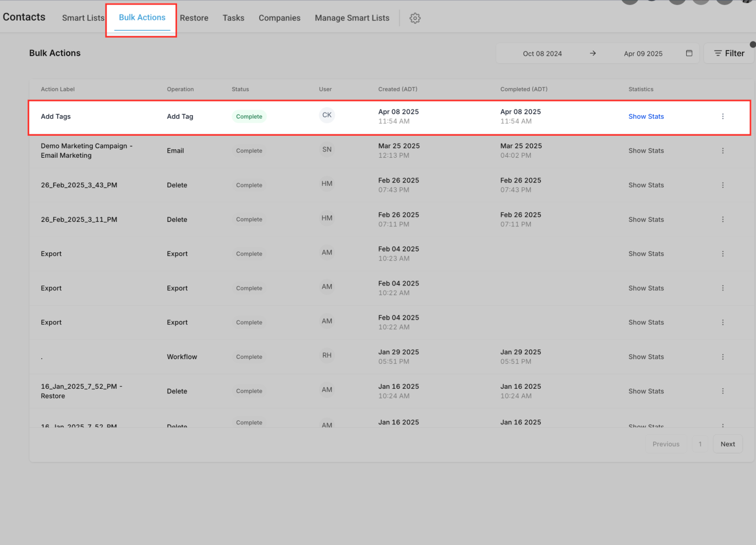The height and width of the screenshot is (545, 756).
Task: Show Stats for the Workflow action
Action: pyautogui.click(x=646, y=357)
